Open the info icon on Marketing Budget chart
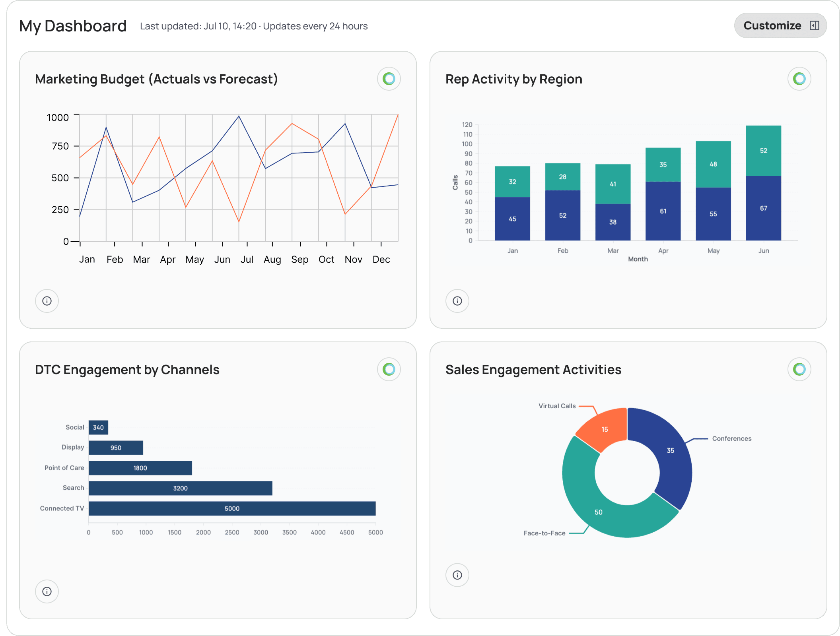Viewport: 840px width, 636px height. click(47, 301)
